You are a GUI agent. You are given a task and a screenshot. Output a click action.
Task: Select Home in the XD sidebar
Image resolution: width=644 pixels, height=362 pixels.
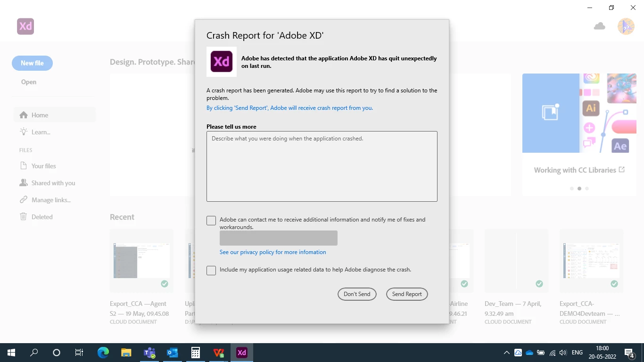pos(55,115)
